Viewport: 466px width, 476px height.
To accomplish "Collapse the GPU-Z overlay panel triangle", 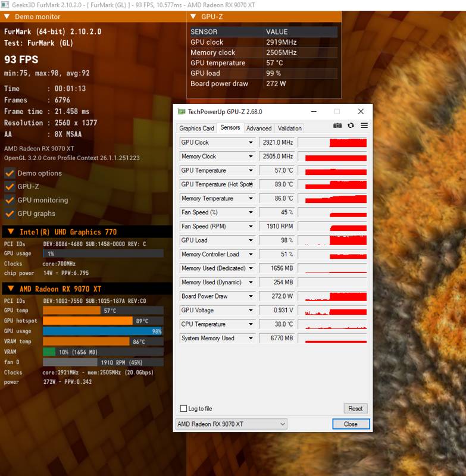I will 193,17.
